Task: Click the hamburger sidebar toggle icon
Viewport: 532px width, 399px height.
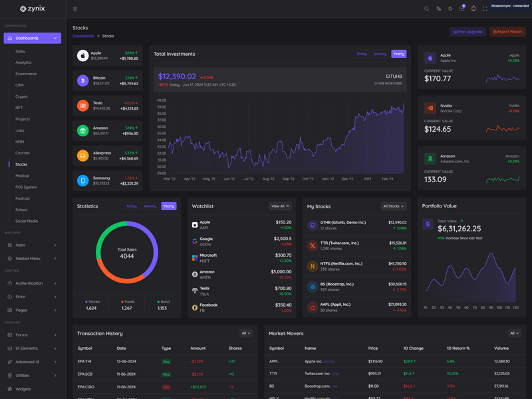Action: (75, 9)
